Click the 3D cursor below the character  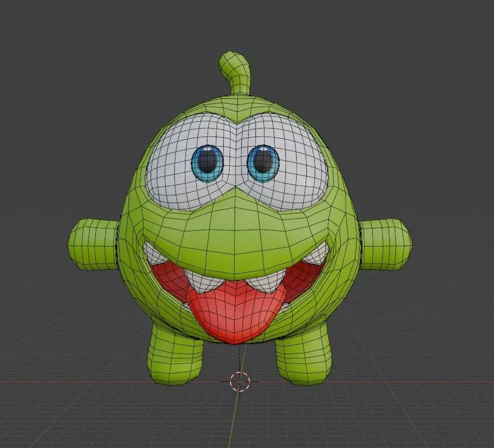point(240,381)
